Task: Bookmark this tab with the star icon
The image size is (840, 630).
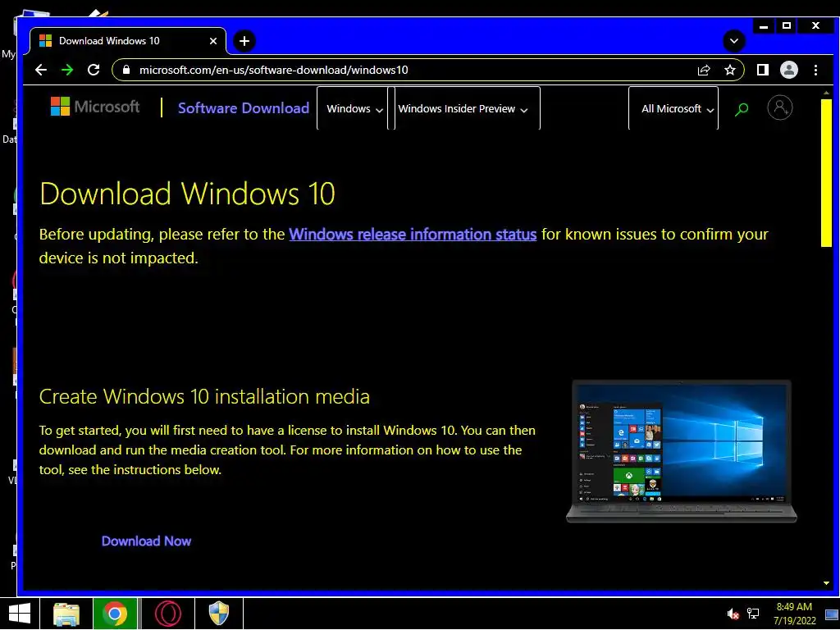Action: click(729, 71)
